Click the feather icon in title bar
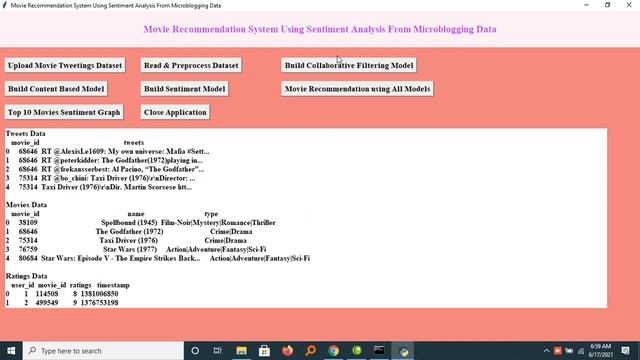The height and width of the screenshot is (360, 640). [x=5, y=5]
